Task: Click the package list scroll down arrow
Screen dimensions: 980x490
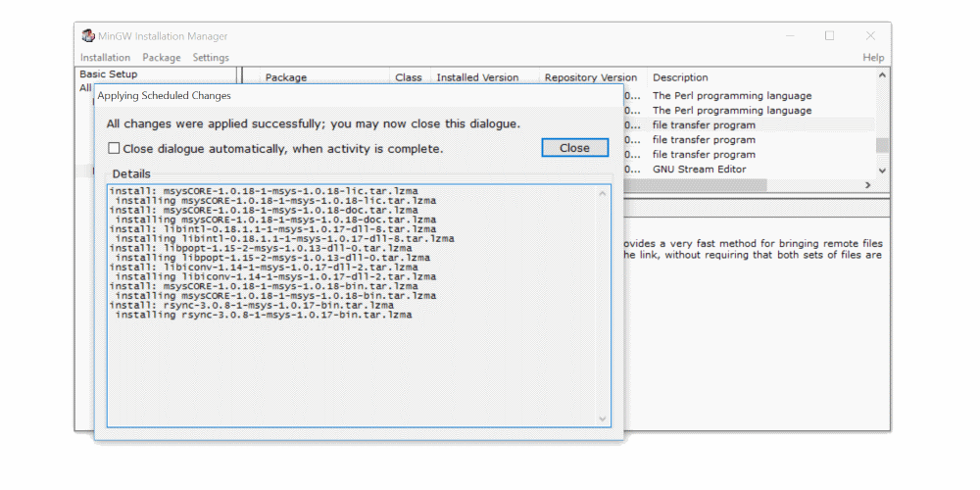Action: (882, 170)
